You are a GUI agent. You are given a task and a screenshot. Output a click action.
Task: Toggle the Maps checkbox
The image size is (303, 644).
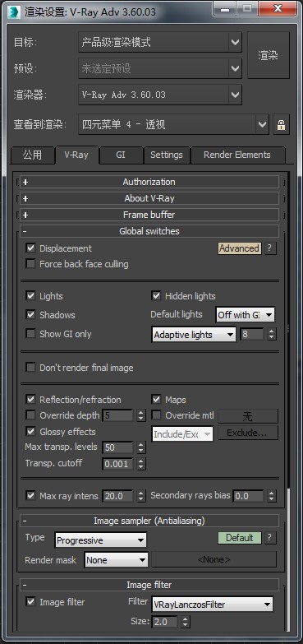pyautogui.click(x=156, y=399)
